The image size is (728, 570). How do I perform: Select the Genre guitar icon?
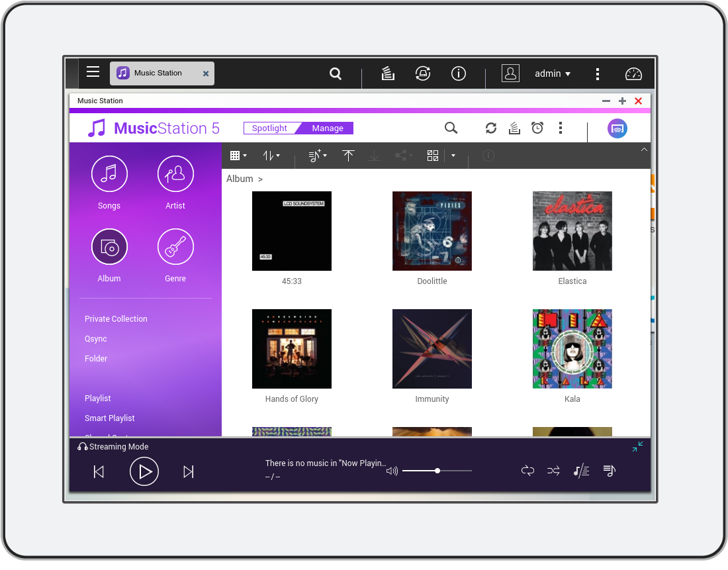click(175, 247)
